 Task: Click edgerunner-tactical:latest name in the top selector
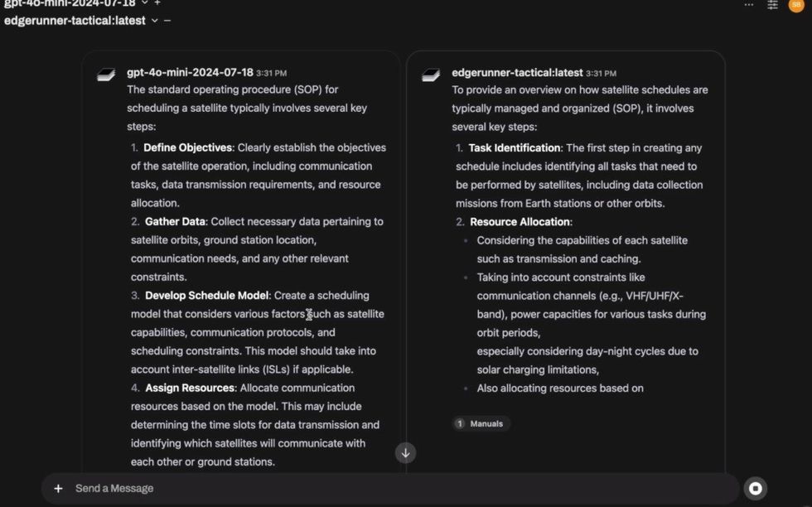click(x=75, y=20)
